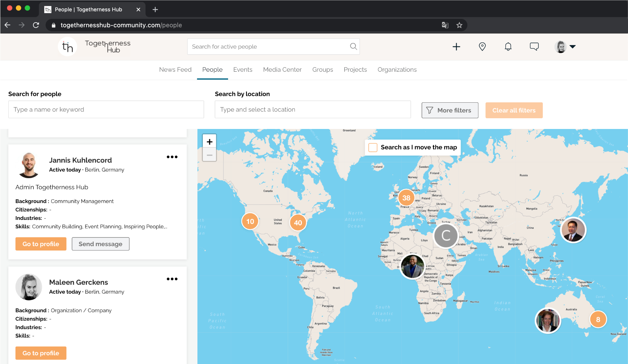
Task: Switch to the Events tab
Action: click(x=243, y=70)
